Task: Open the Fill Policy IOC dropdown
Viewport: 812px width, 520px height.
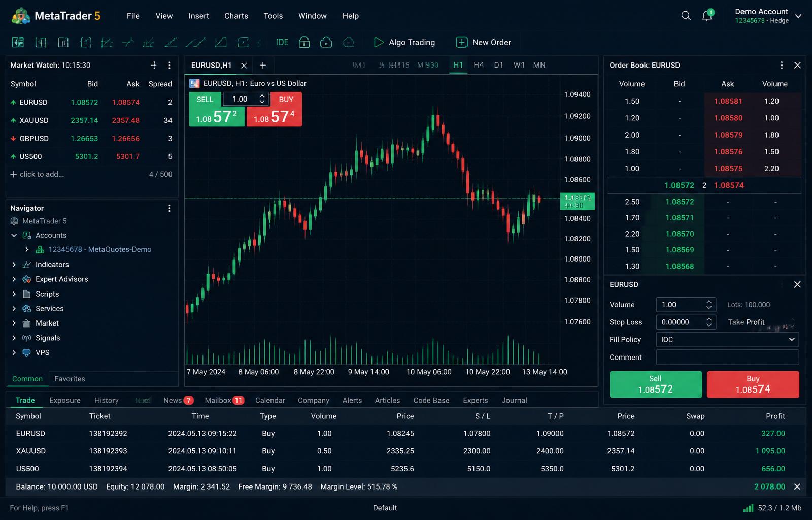Action: click(x=727, y=339)
